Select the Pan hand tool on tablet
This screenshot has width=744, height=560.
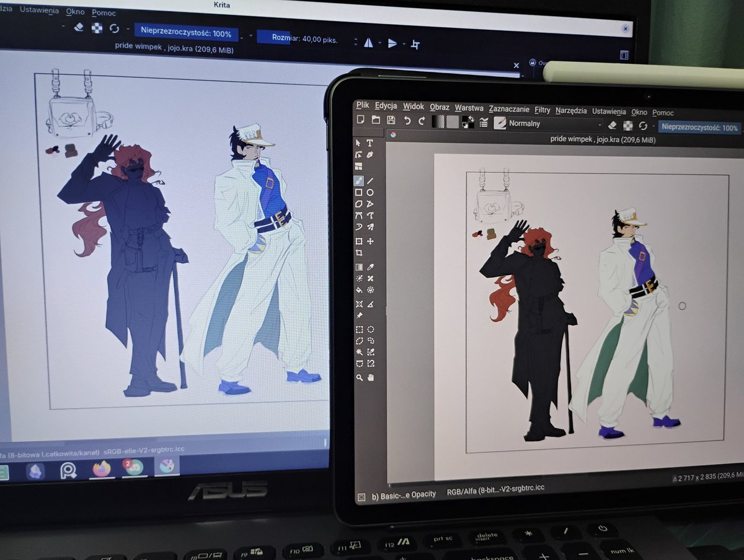click(x=371, y=377)
